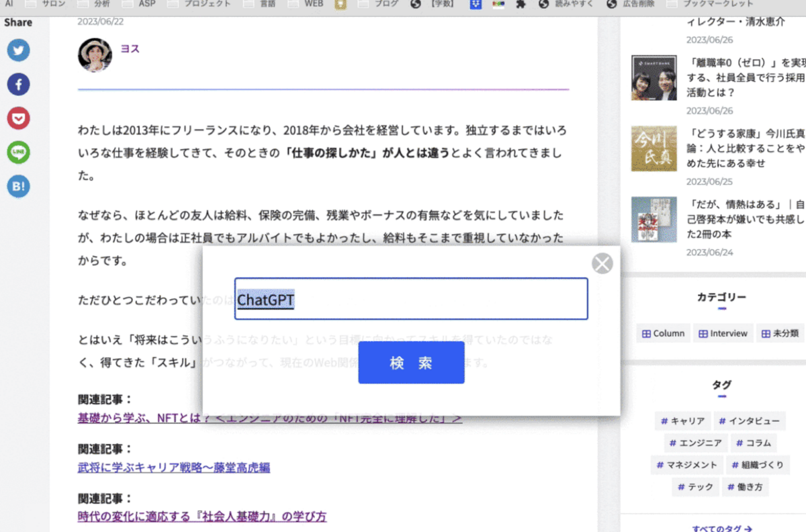Click the Share label
This screenshot has width=806, height=532.
[x=18, y=22]
